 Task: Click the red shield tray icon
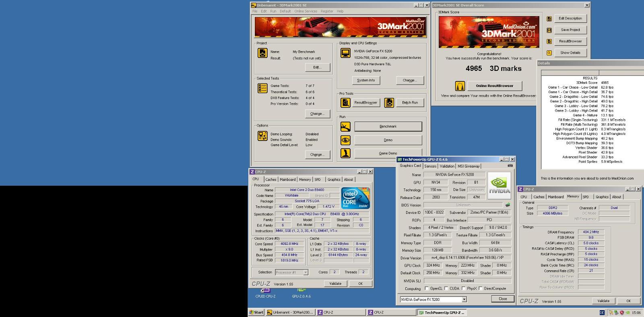[621, 312]
